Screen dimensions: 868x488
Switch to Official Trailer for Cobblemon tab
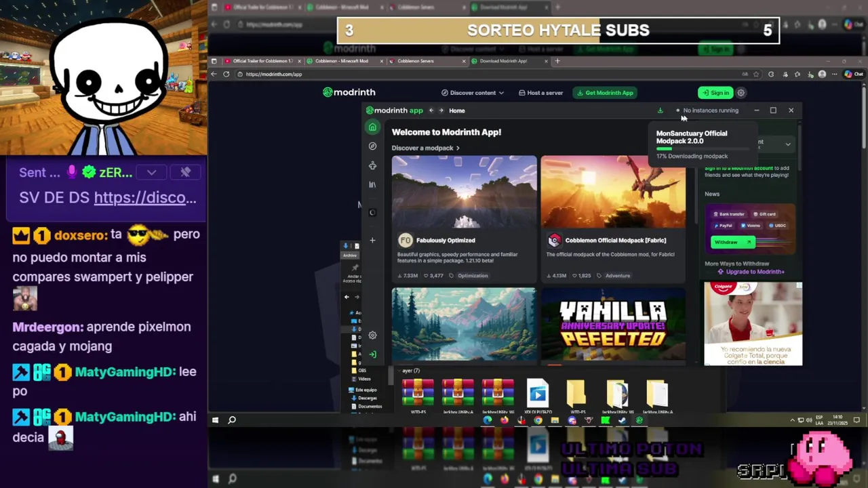(x=263, y=61)
